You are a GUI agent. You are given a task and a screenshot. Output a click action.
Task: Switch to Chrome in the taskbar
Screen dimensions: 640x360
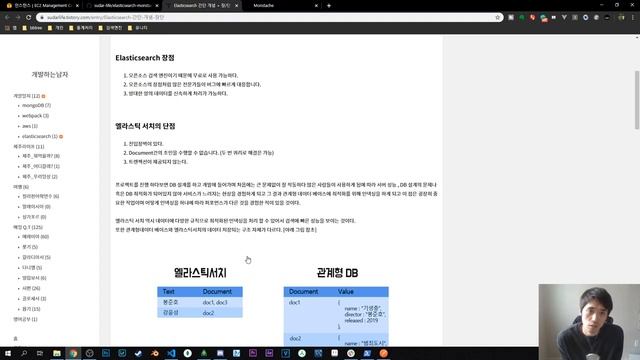click(73, 353)
